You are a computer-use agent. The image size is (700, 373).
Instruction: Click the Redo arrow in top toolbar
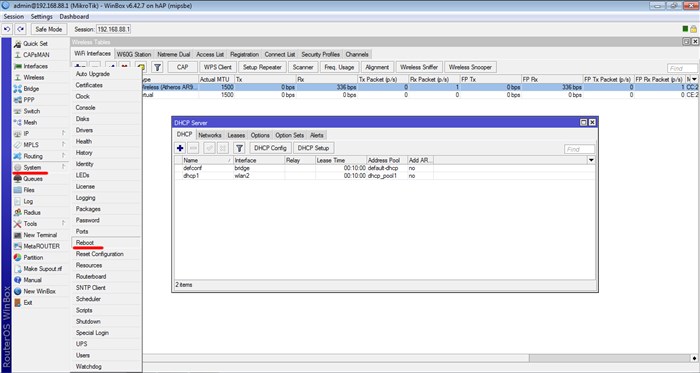click(21, 29)
